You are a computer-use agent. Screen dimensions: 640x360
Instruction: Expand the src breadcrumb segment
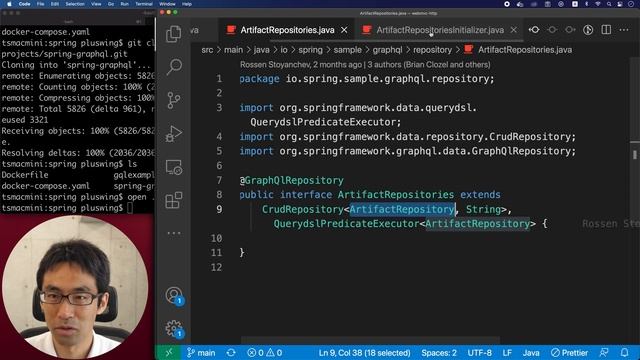207,50
